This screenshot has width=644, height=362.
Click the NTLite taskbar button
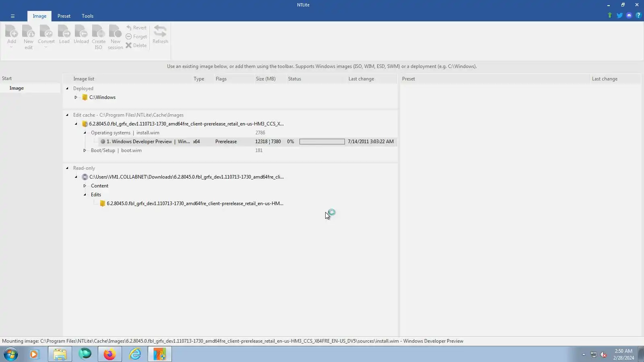tap(160, 354)
